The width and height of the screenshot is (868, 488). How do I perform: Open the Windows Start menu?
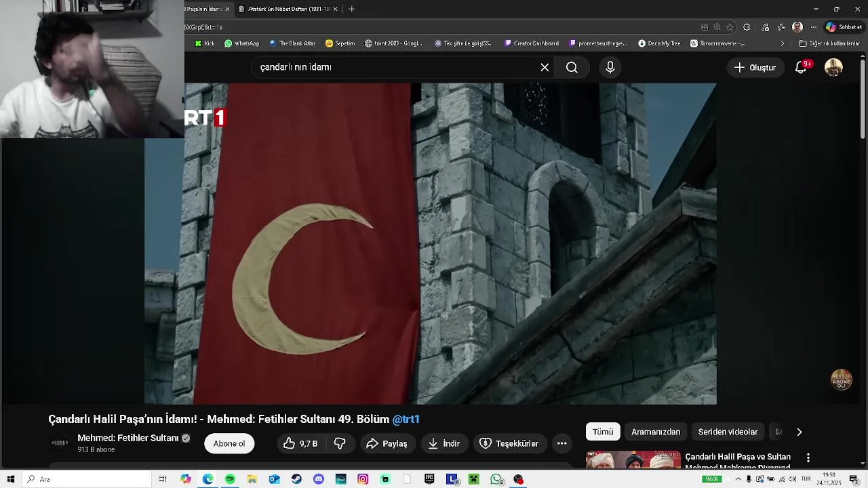pyautogui.click(x=10, y=479)
